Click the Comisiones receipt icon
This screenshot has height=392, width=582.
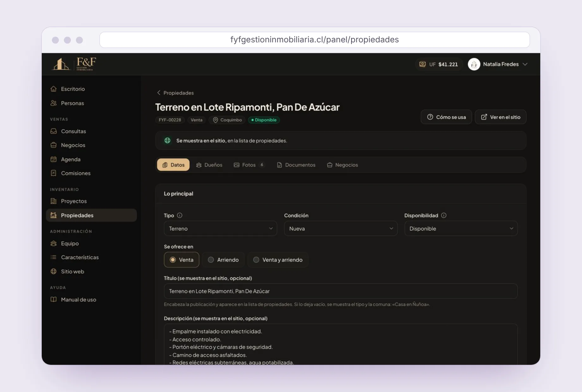click(x=53, y=173)
